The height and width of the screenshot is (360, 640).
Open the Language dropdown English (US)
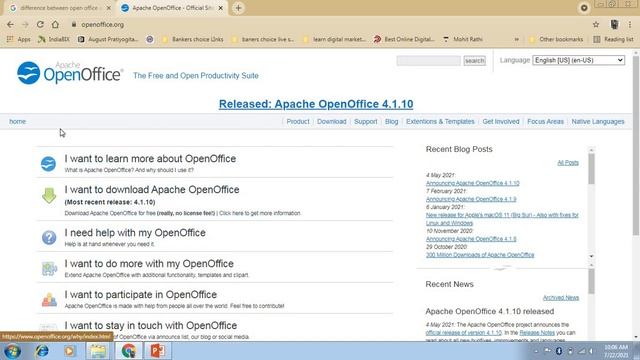tap(578, 60)
